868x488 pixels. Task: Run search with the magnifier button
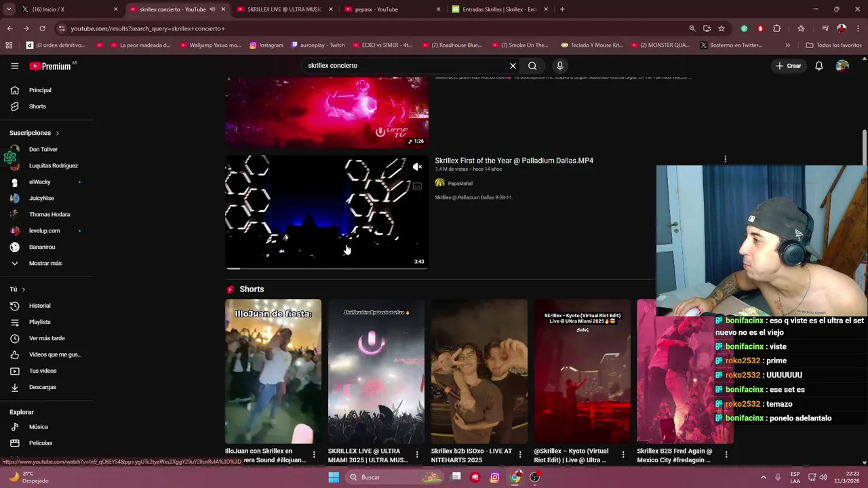[x=532, y=66]
